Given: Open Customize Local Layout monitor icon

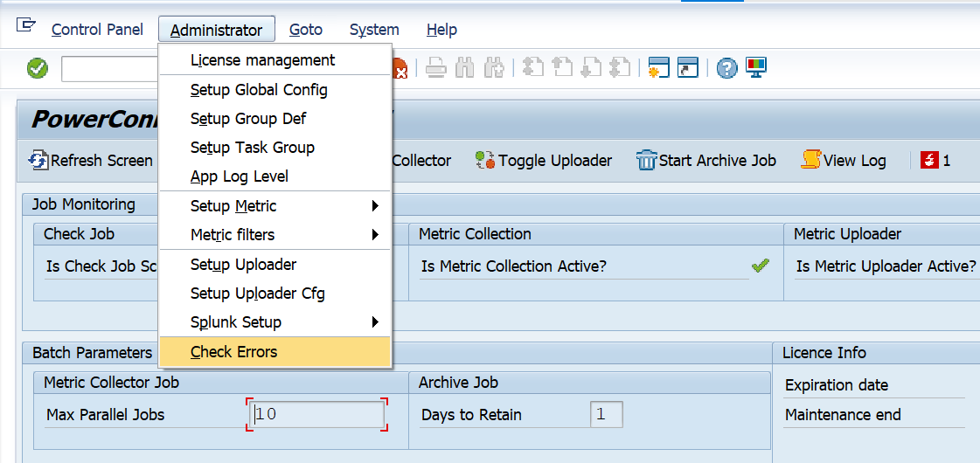Looking at the screenshot, I should (756, 68).
